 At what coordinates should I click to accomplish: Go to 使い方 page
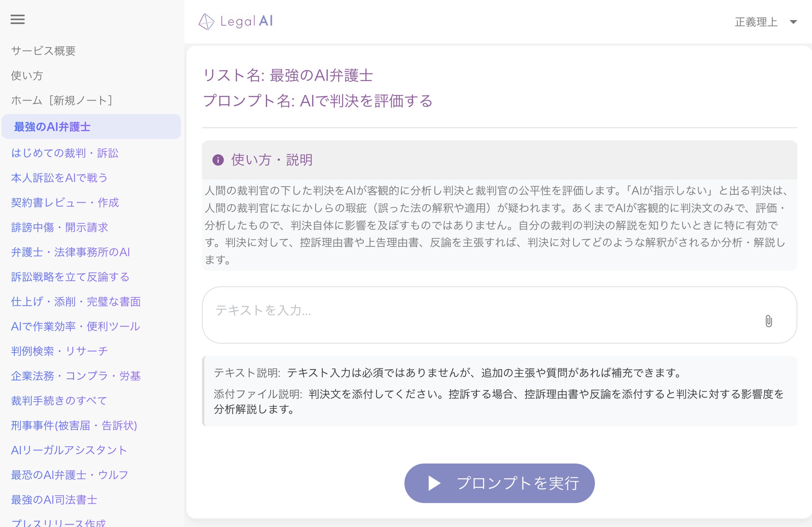(27, 75)
